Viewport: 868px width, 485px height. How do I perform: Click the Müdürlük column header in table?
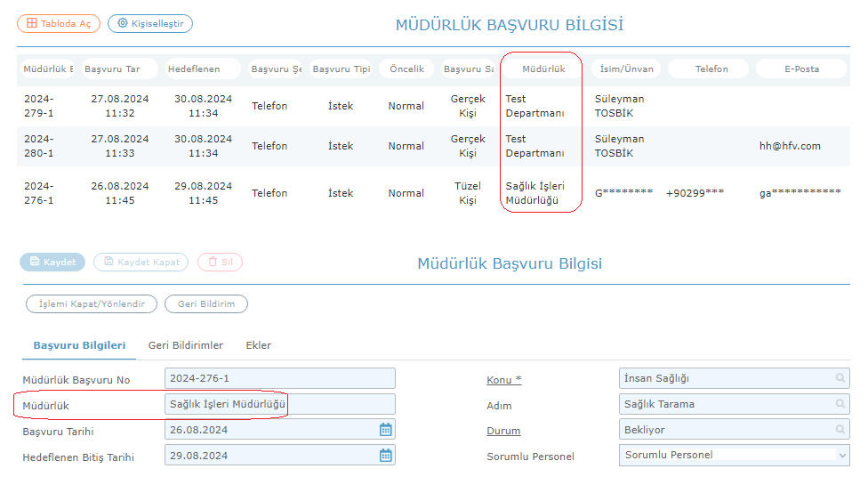tap(543, 69)
